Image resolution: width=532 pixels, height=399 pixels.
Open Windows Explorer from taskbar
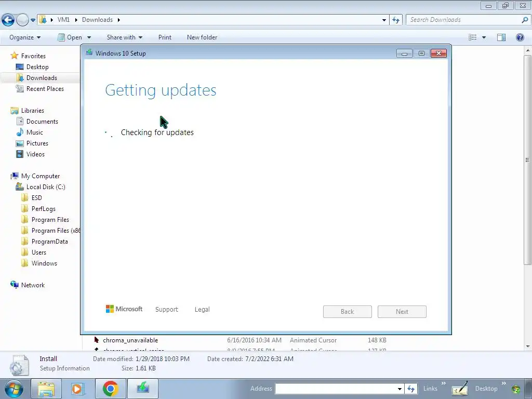point(46,389)
